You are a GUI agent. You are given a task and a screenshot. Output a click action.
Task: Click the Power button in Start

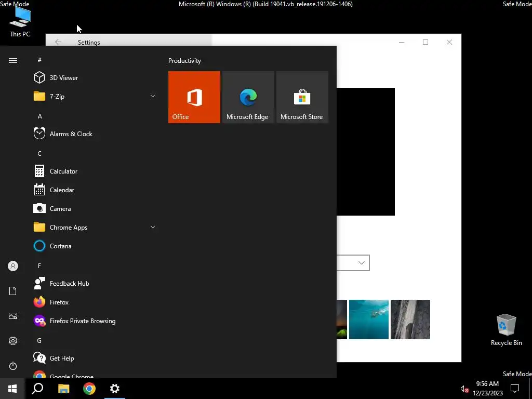(13, 366)
